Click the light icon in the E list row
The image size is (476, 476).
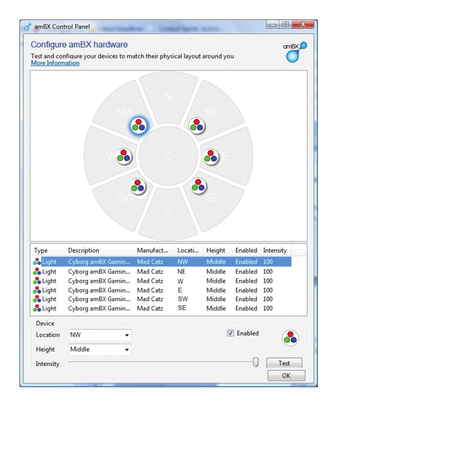[x=37, y=290]
